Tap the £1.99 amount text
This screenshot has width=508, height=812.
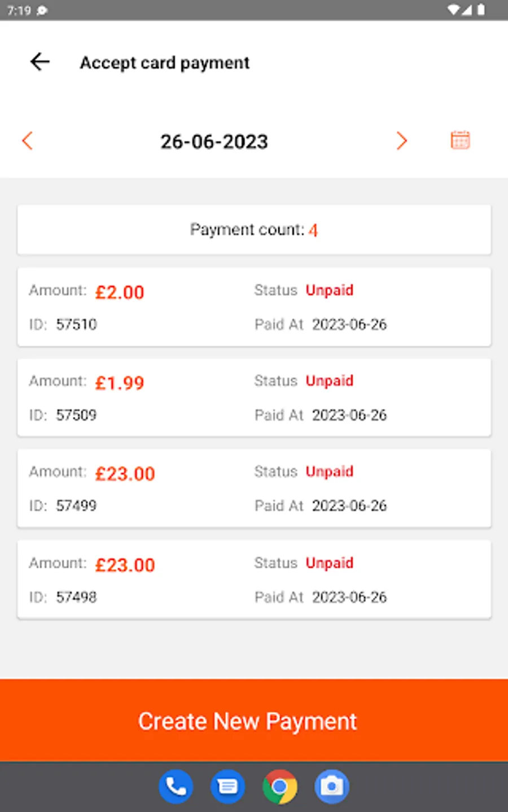(x=120, y=383)
